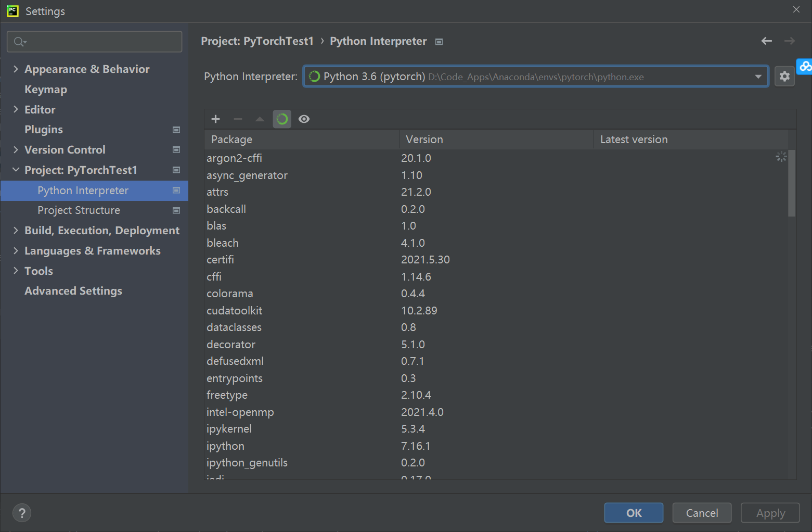Click project-level icon beside Project: PyTorchTest1
The width and height of the screenshot is (812, 532).
coord(176,170)
